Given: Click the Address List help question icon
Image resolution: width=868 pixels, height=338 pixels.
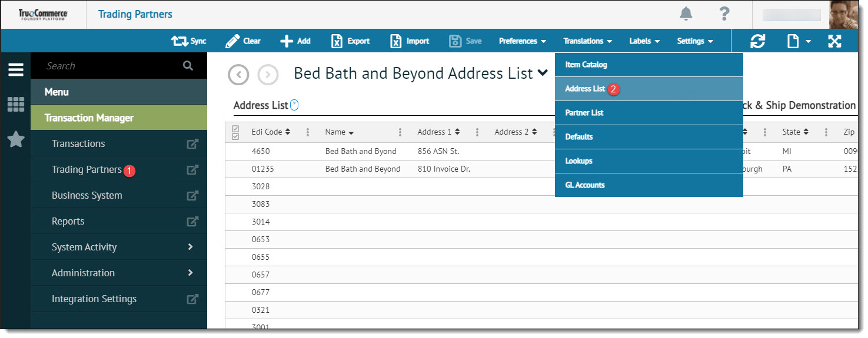Looking at the screenshot, I should (x=294, y=105).
